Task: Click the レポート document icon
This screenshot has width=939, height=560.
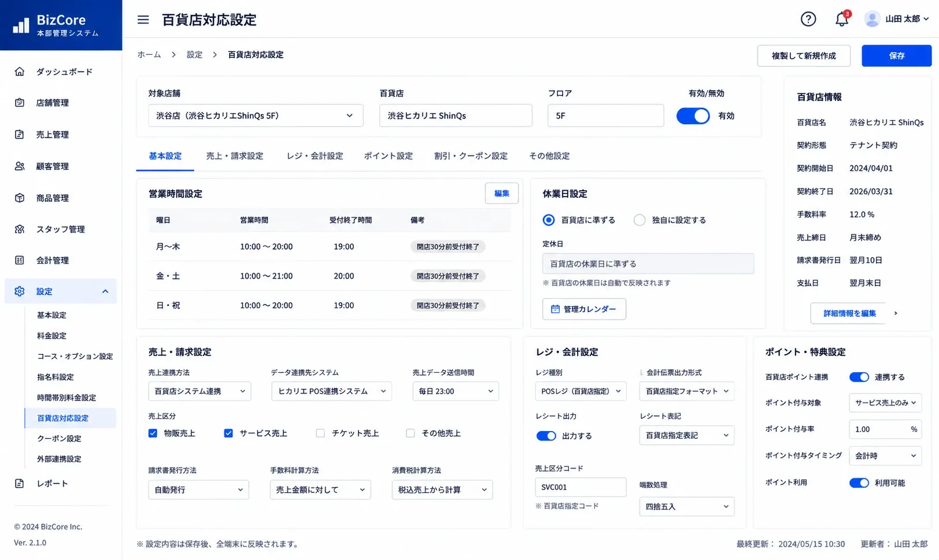Action: 20,484
